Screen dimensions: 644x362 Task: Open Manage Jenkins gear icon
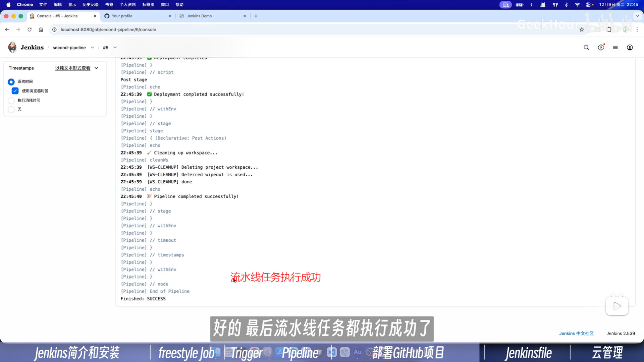tap(601, 48)
